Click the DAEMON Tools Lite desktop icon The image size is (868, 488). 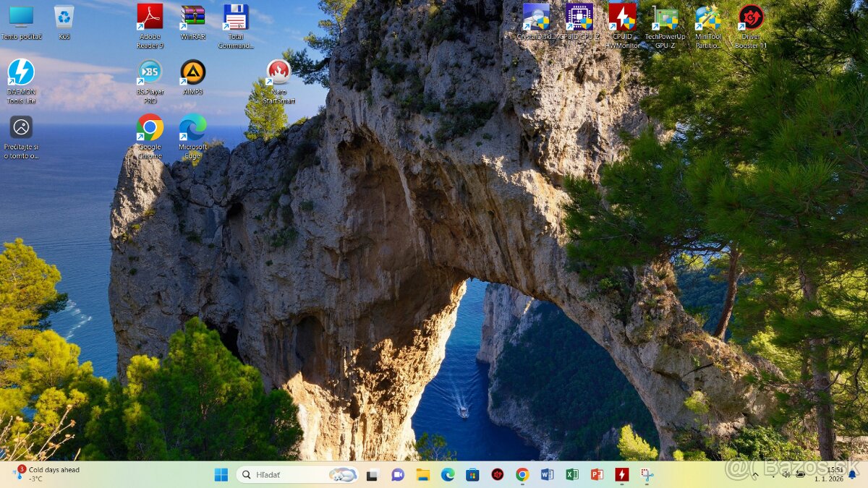pyautogui.click(x=21, y=72)
